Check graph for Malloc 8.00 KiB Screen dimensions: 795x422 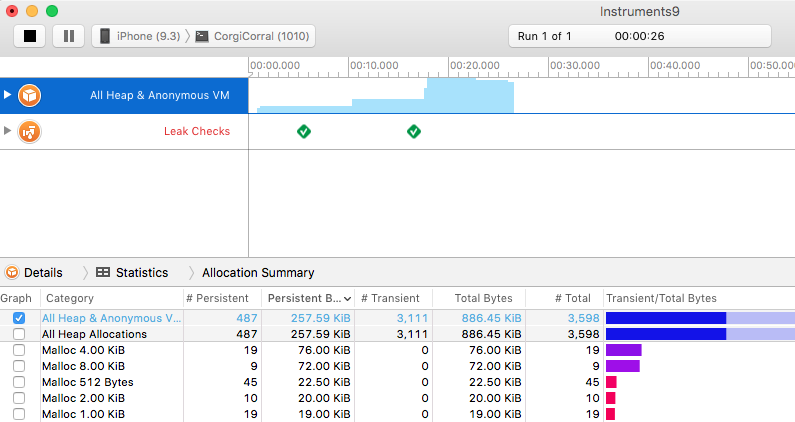pyautogui.click(x=19, y=366)
